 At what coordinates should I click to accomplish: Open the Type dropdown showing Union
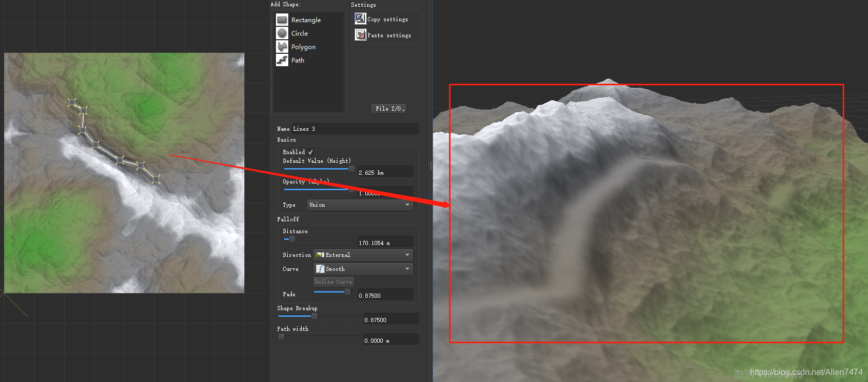[360, 205]
